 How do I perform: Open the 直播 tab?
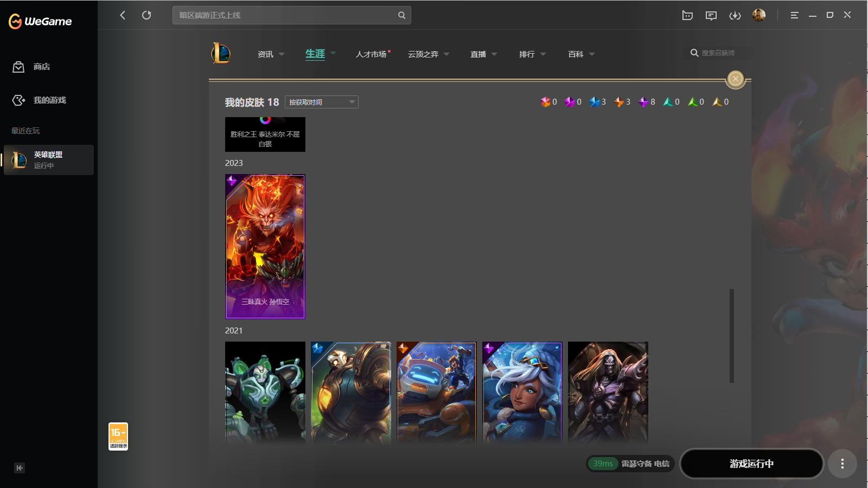(x=478, y=54)
